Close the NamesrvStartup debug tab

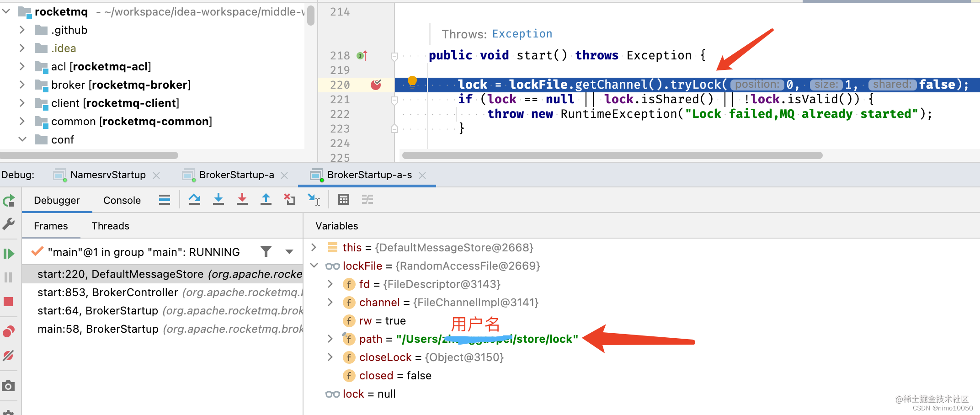pos(156,176)
